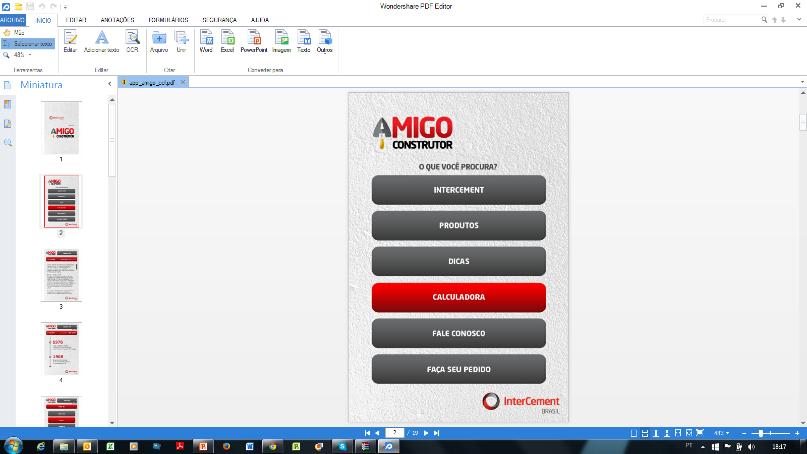Click the current page number field
The width and height of the screenshot is (807, 454).
pos(394,433)
